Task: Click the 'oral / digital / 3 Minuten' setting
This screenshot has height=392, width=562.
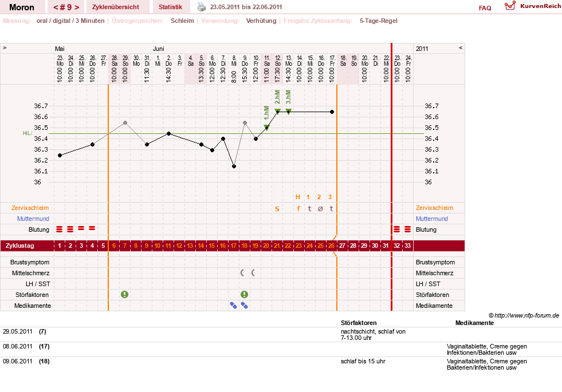Action: [70, 21]
